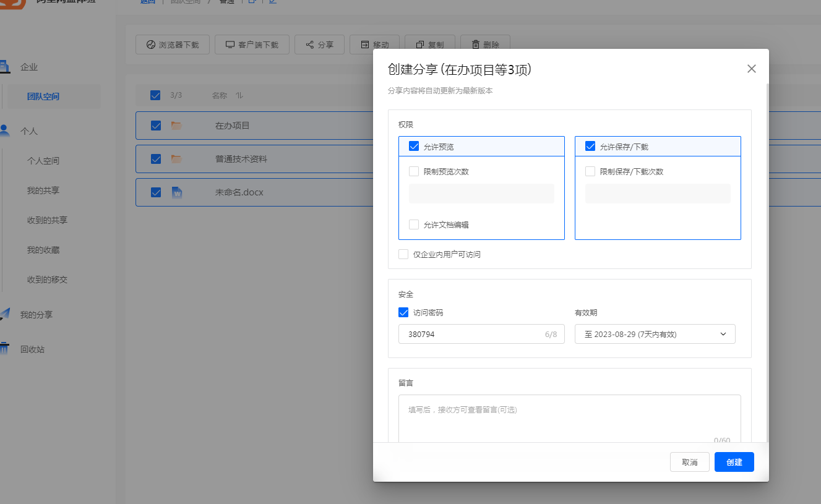Image resolution: width=821 pixels, height=504 pixels.
Task: Click the 客户端下载 toolbar button
Action: click(x=252, y=45)
